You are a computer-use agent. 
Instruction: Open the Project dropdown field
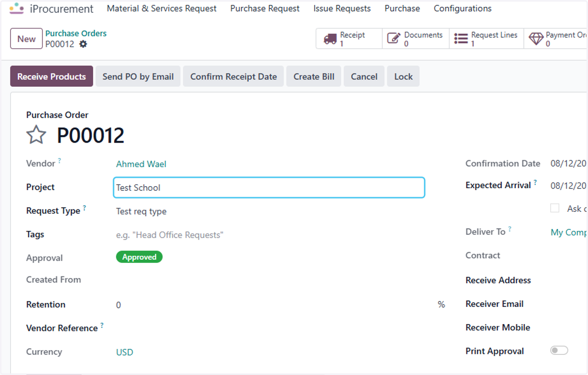[x=269, y=188]
